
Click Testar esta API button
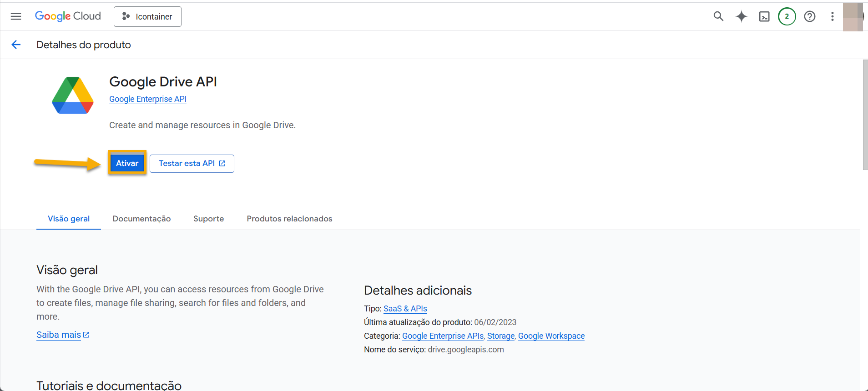(192, 164)
